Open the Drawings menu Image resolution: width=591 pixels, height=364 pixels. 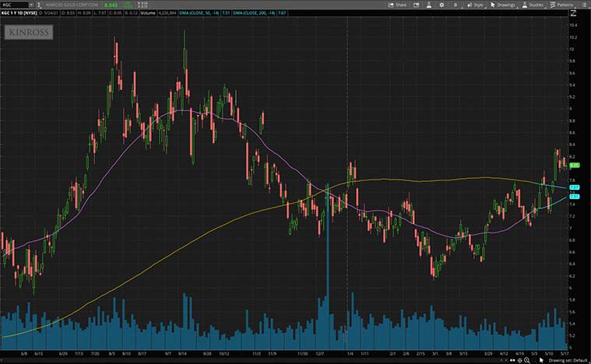click(x=503, y=5)
